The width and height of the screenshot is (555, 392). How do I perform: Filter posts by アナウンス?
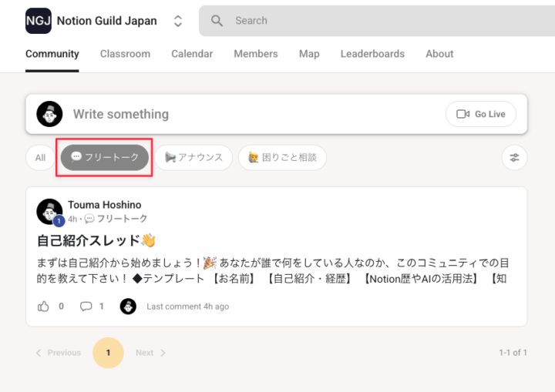(193, 157)
